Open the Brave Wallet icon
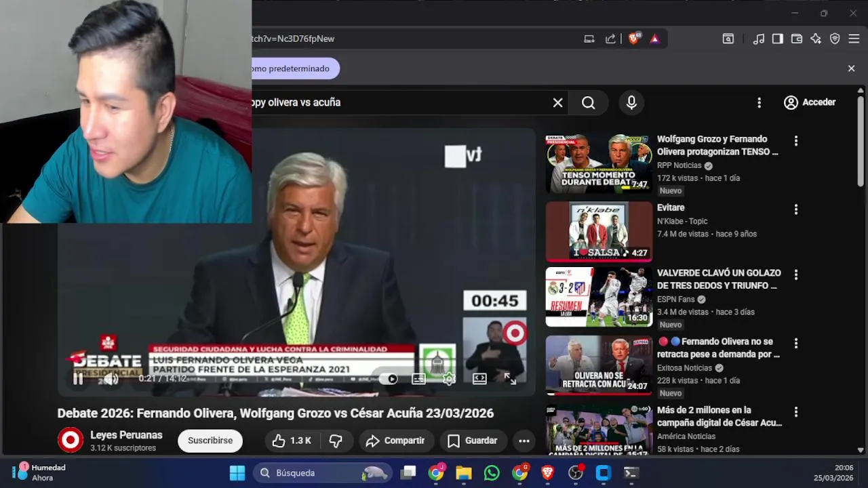The height and width of the screenshot is (488, 868). 797,39
